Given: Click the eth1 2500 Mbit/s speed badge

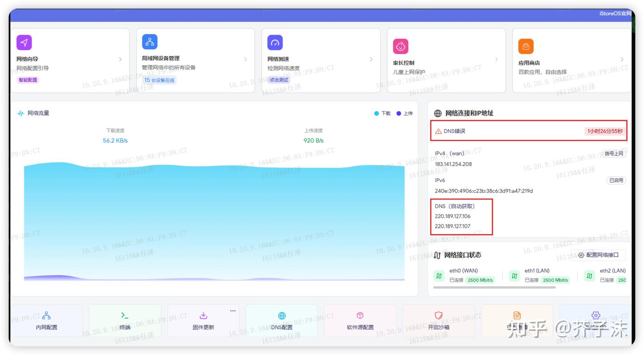Looking at the screenshot, I should (x=555, y=280).
